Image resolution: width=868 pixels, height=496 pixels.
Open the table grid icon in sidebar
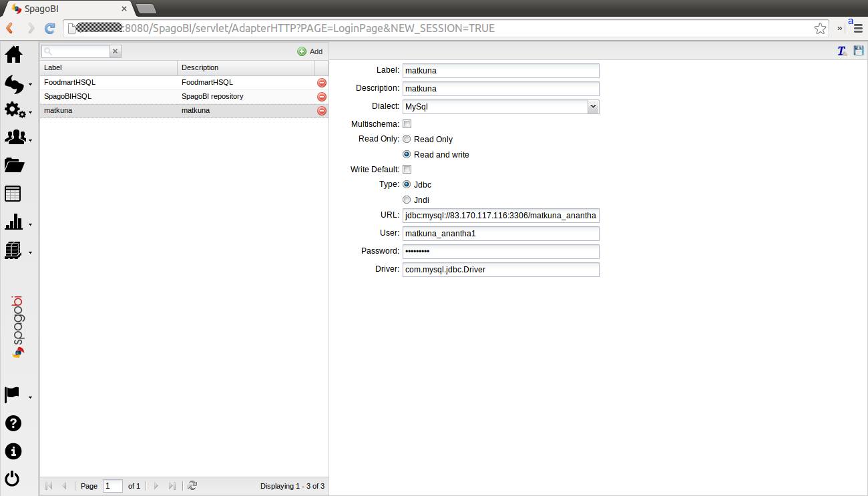13,194
